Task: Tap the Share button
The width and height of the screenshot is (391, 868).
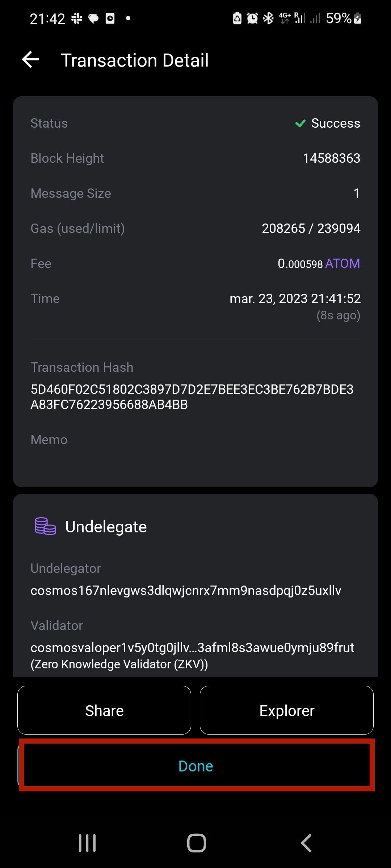Action: [x=104, y=710]
